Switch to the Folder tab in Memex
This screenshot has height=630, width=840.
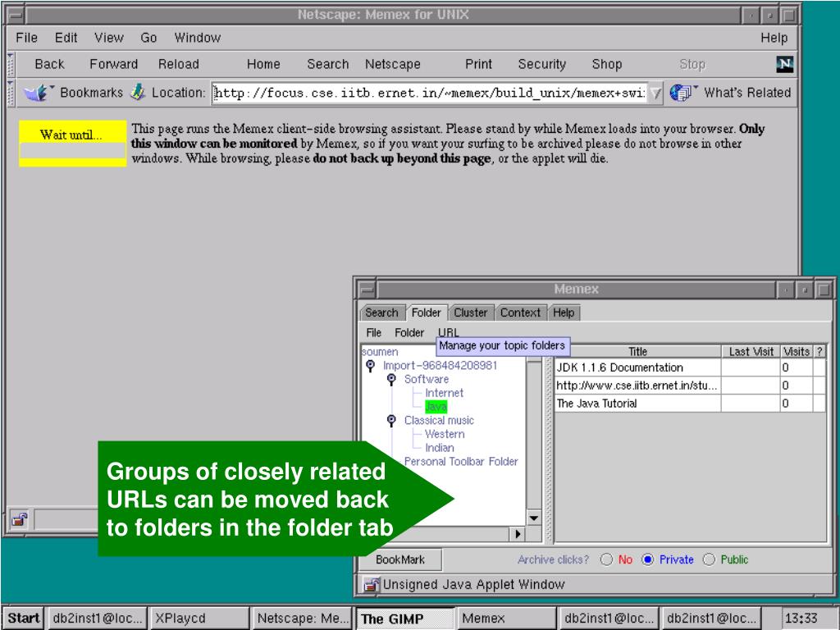pos(426,313)
